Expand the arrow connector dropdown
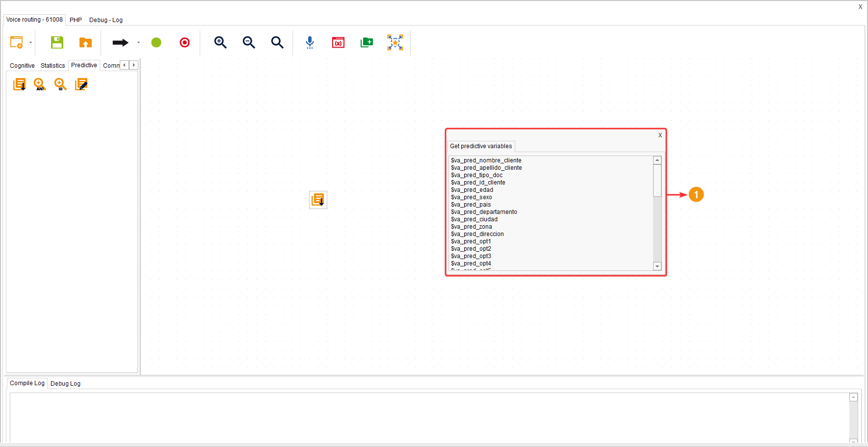This screenshot has height=447, width=868. (x=138, y=43)
